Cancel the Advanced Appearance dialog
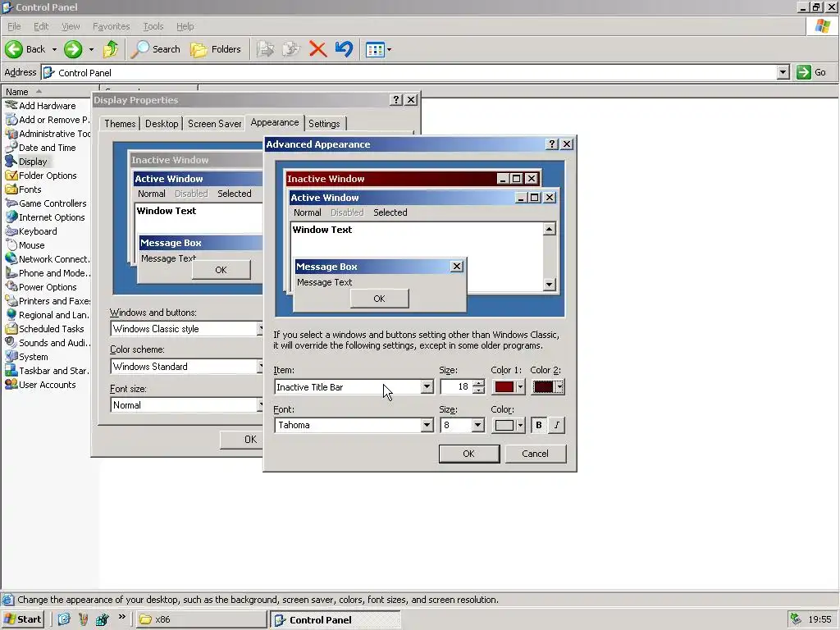Viewport: 840px width, 630px height. tap(535, 454)
